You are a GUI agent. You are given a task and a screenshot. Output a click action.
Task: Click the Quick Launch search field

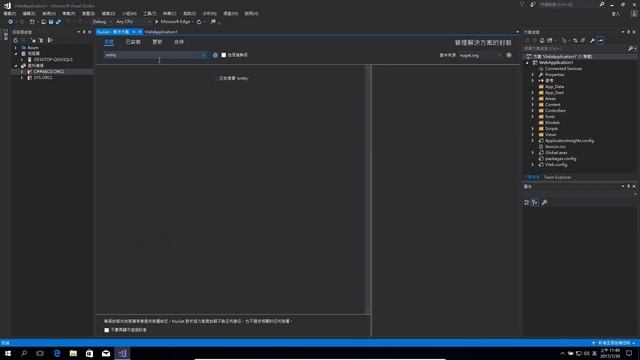tap(568, 4)
